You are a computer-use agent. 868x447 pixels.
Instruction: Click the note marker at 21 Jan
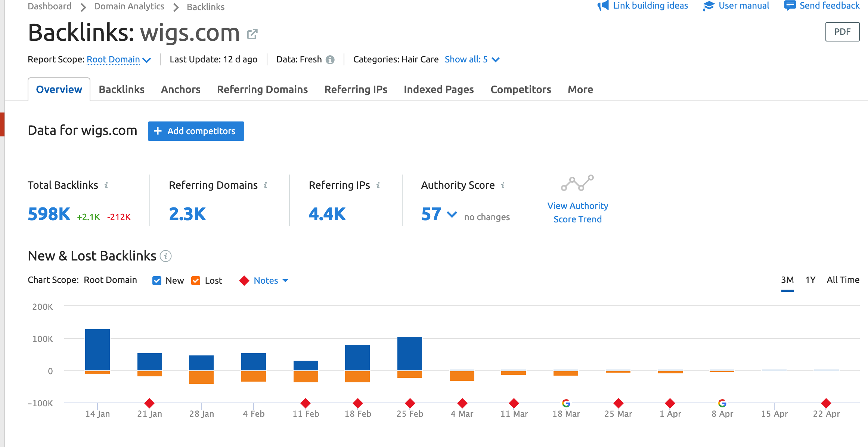click(149, 403)
